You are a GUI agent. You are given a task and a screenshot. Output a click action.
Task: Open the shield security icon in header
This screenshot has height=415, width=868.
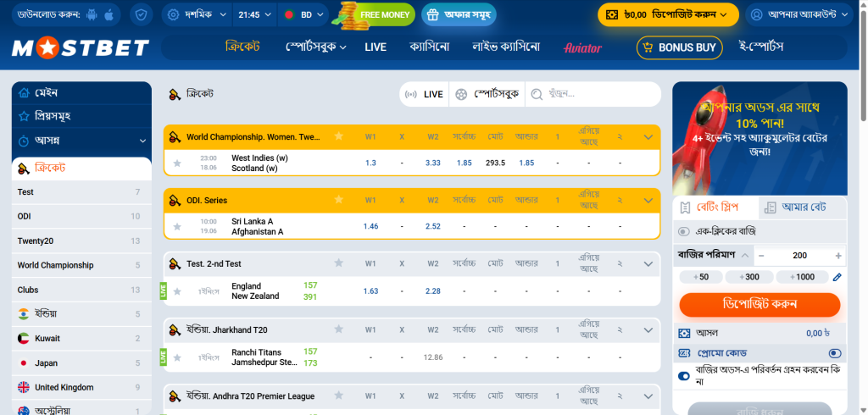(x=142, y=15)
